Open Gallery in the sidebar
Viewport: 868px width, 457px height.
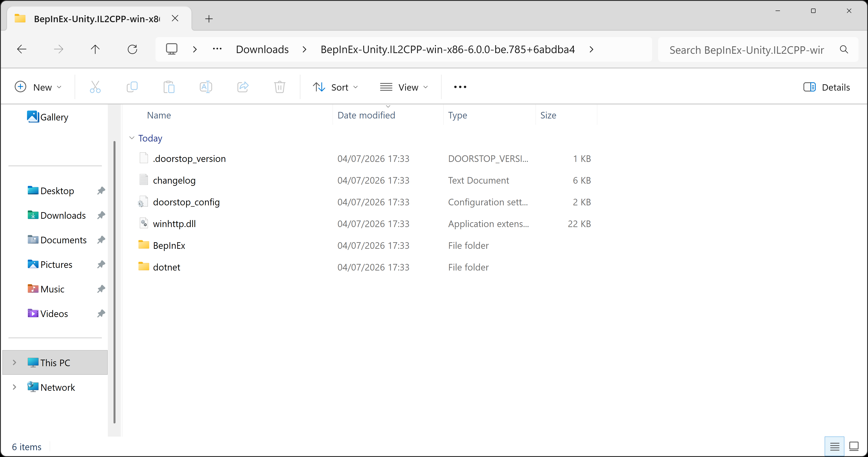(48, 117)
